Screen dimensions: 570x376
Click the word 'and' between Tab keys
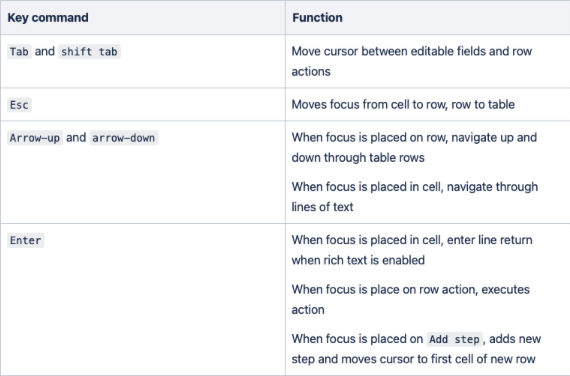(45, 51)
